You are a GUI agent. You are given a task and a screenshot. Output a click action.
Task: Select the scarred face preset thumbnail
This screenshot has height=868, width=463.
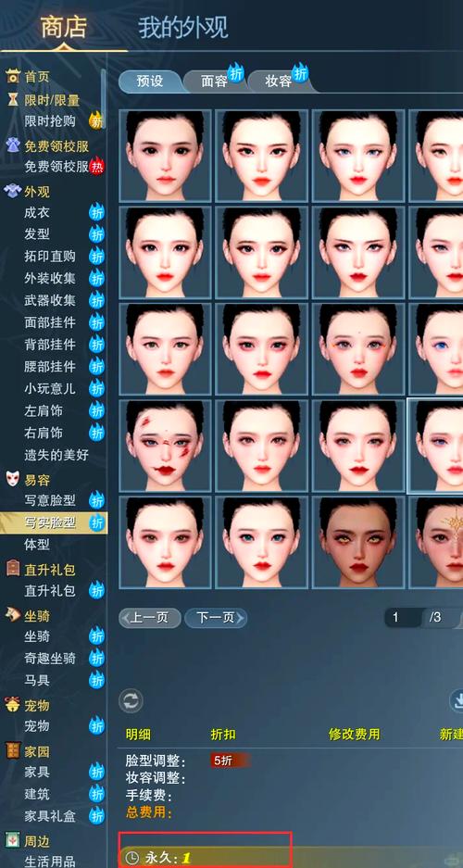click(x=165, y=446)
